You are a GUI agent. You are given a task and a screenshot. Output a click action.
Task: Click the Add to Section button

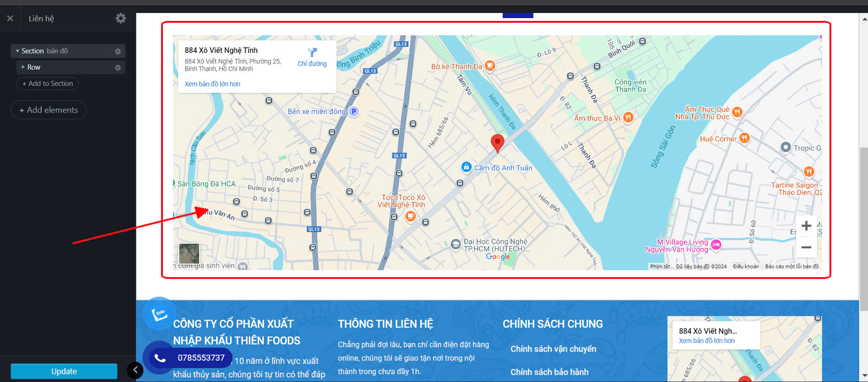[x=47, y=84]
